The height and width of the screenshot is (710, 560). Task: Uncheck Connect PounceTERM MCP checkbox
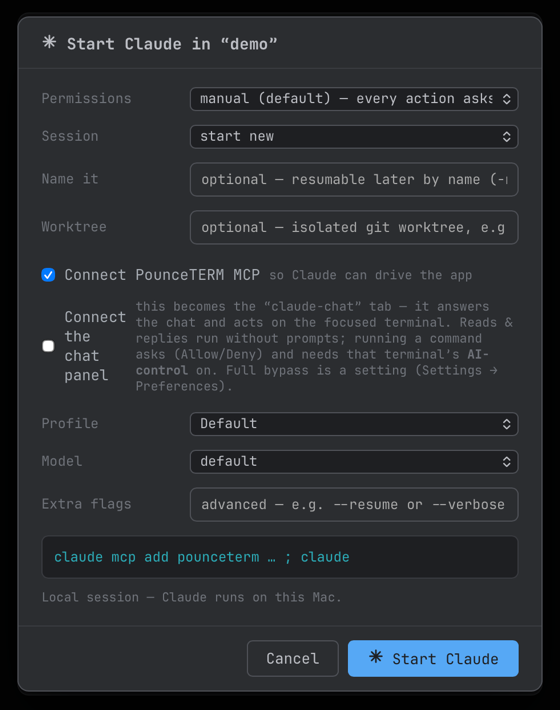(x=48, y=275)
